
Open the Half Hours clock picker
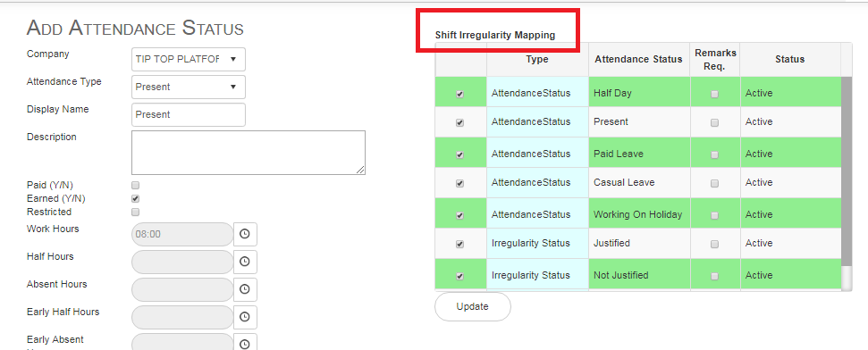(245, 262)
